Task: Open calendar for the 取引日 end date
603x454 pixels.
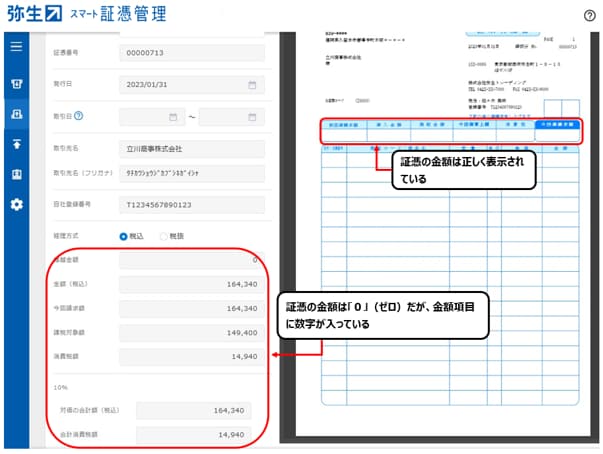Action: pos(253,117)
